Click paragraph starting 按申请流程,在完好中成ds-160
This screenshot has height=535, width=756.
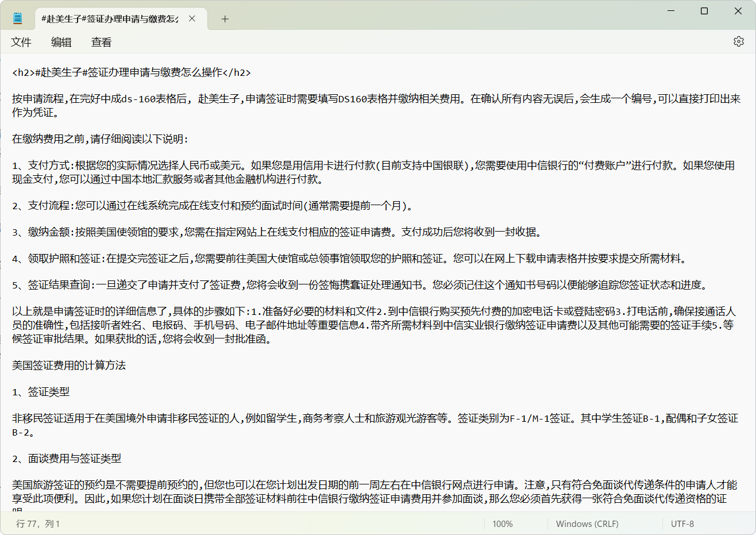coord(376,106)
